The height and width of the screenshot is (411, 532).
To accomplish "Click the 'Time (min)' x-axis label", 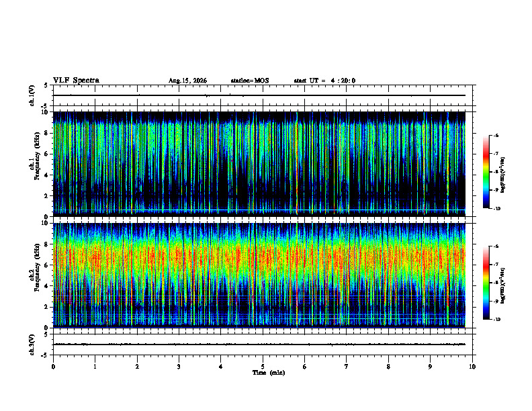I will (269, 373).
